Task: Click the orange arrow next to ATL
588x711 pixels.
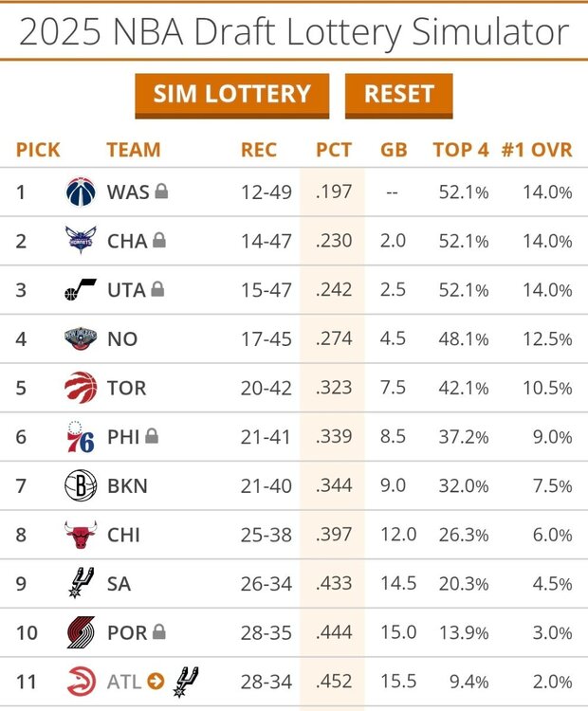Action: coord(156,682)
